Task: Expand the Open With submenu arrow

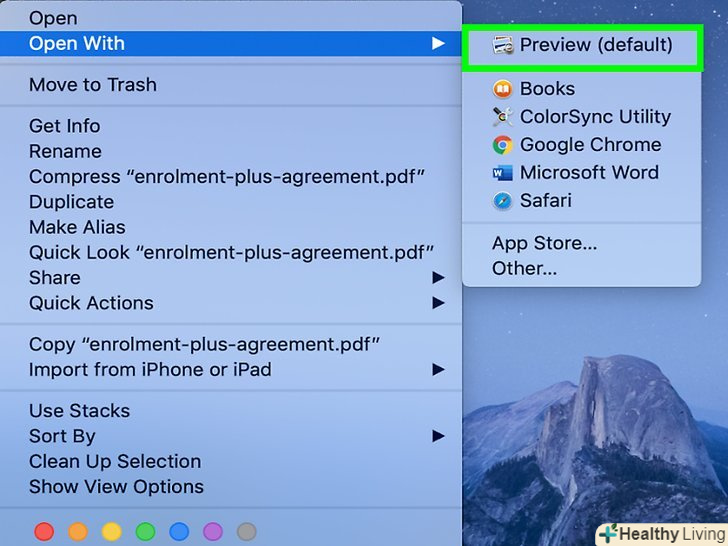Action: 438,44
